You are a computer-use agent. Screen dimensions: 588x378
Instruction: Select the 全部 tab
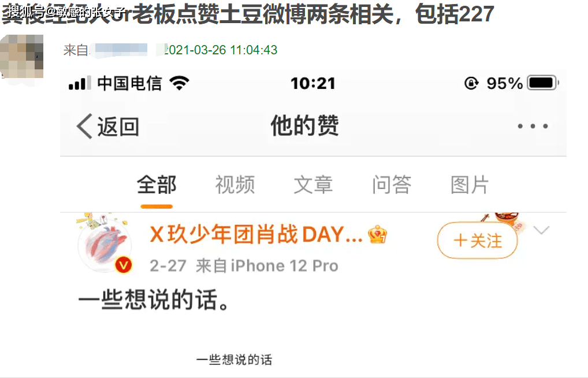157,185
